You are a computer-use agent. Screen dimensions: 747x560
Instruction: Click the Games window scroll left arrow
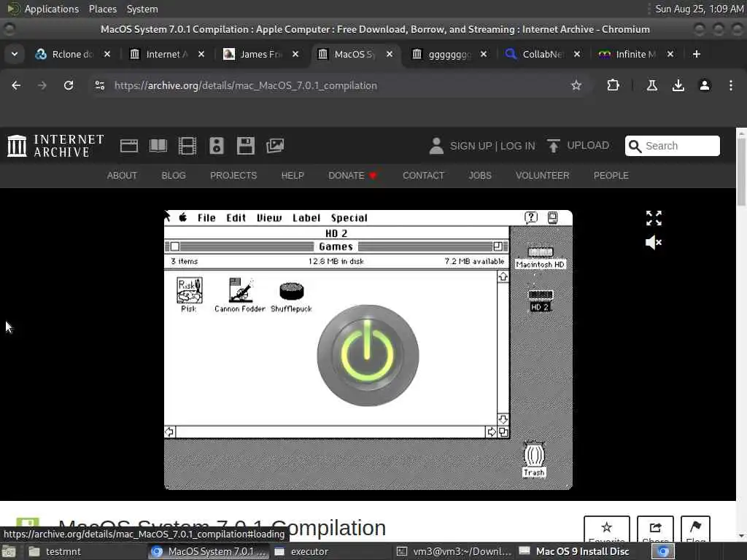[x=169, y=432]
